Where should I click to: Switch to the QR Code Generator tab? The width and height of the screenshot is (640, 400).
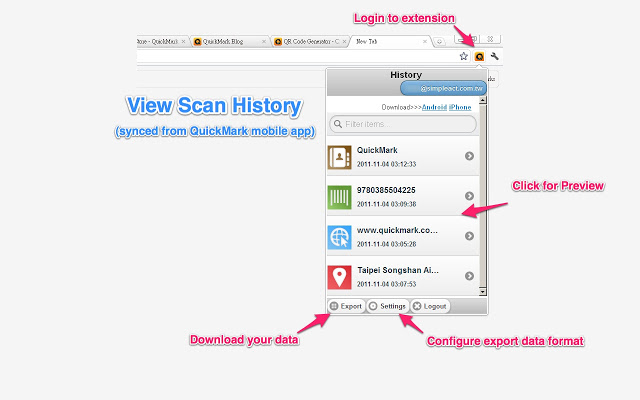coord(311,42)
